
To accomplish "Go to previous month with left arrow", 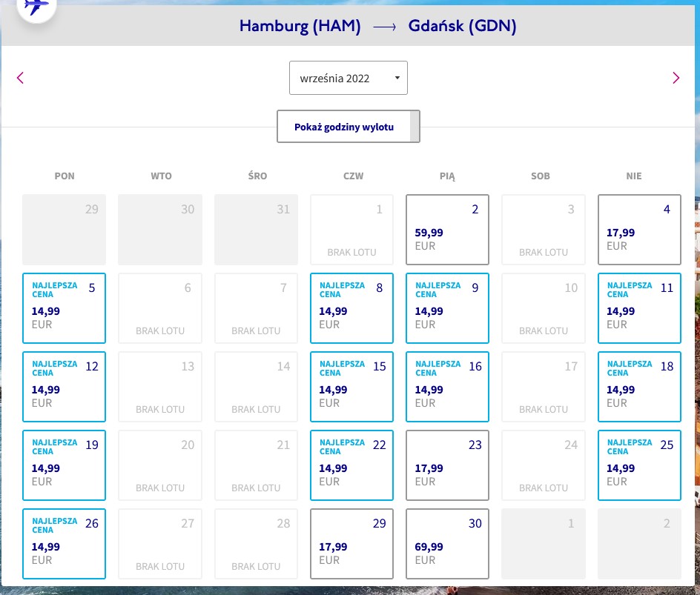I will (20, 78).
